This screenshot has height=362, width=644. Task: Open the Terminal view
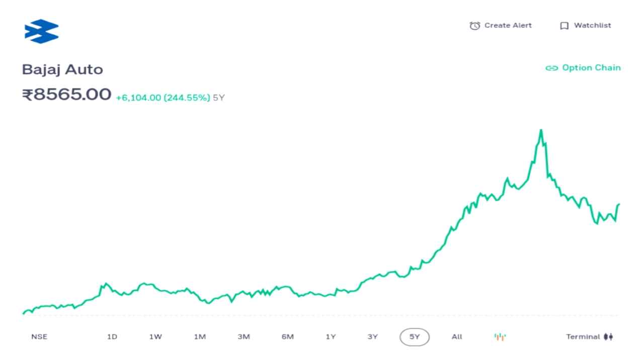click(x=583, y=337)
